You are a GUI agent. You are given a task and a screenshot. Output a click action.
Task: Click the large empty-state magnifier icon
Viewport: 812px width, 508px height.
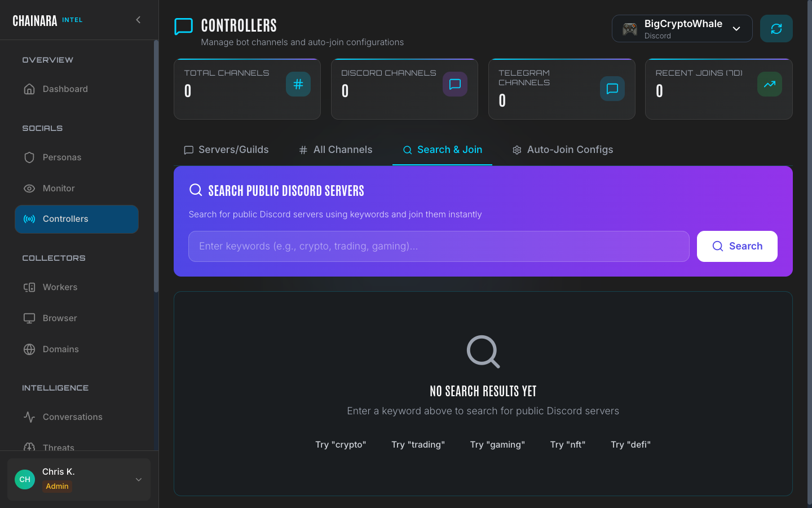pos(483,352)
